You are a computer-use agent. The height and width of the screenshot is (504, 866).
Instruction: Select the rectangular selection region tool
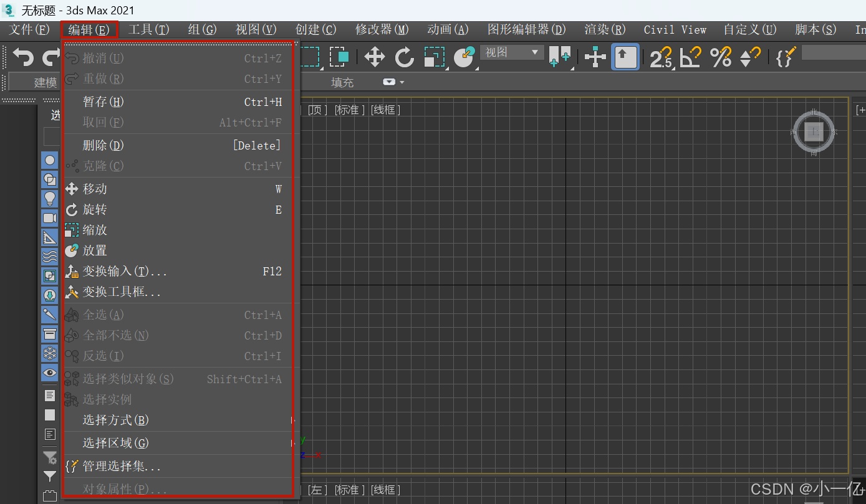[310, 57]
